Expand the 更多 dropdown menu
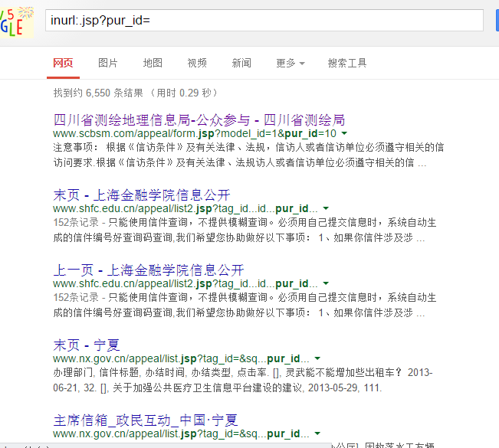This screenshot has height=448, width=499. (291, 63)
